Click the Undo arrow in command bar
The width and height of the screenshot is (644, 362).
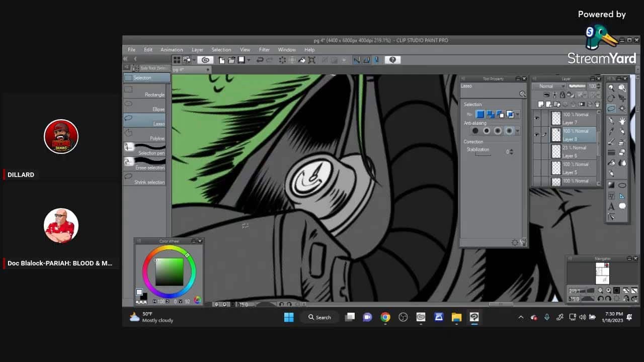260,60
